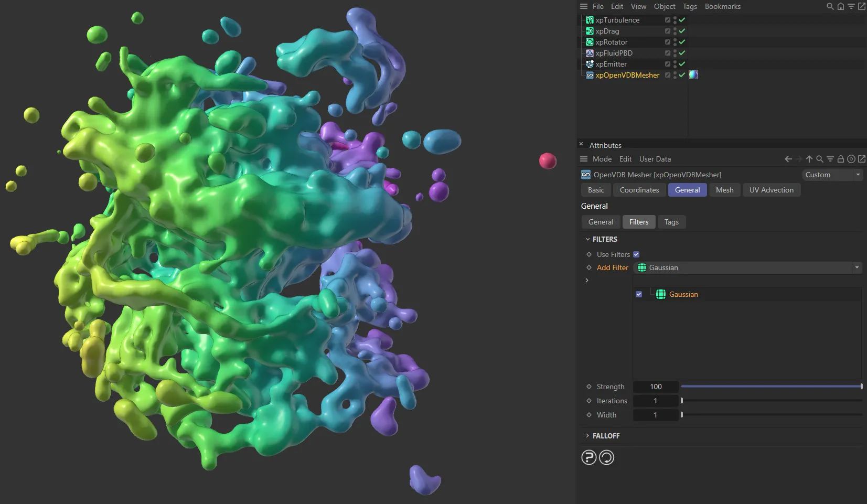Click the lock icon in Attributes toolbar
The height and width of the screenshot is (504, 867).
point(840,158)
